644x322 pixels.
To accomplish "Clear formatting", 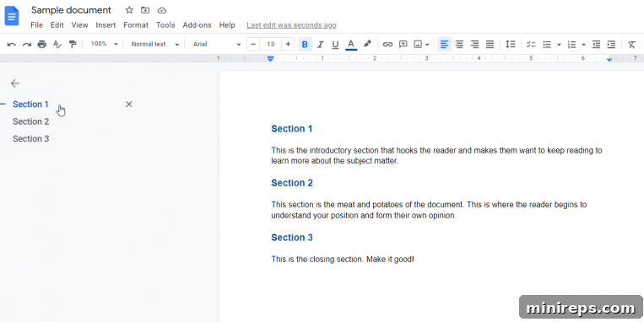I will [631, 45].
